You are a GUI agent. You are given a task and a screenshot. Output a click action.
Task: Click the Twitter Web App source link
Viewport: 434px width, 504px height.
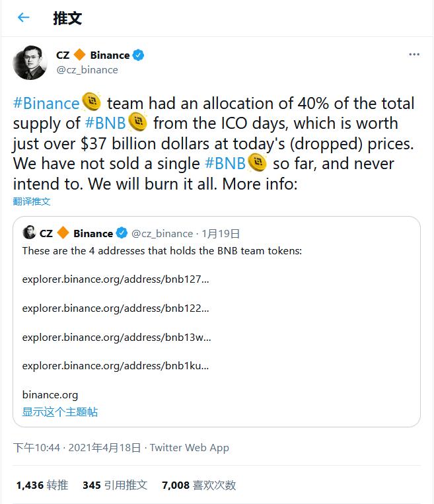[189, 448]
